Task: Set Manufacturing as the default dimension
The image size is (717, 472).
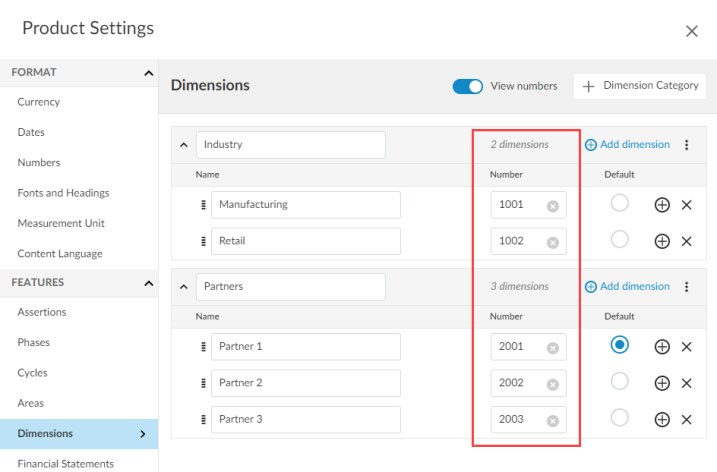Action: click(x=620, y=203)
